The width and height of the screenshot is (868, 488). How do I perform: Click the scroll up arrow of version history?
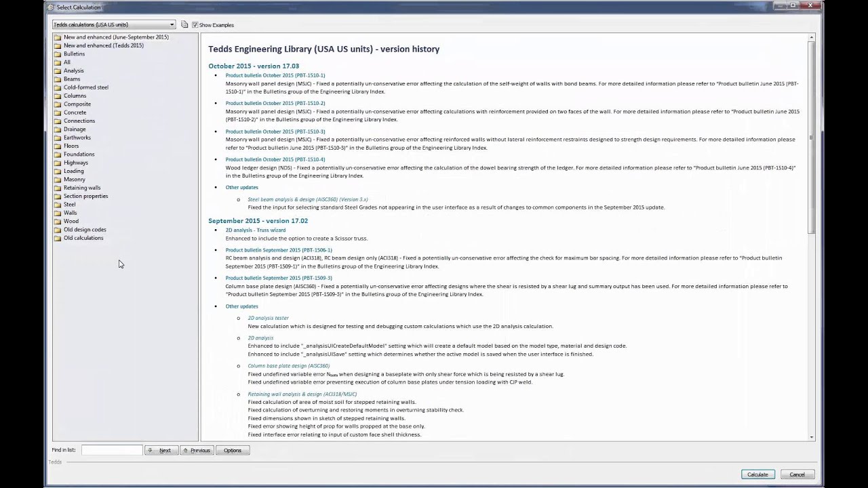click(x=812, y=37)
